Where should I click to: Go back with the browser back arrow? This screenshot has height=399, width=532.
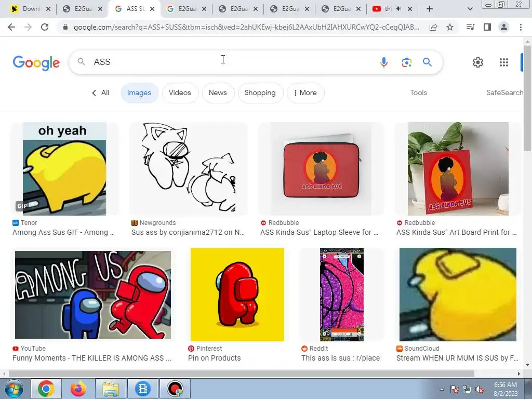tap(11, 27)
